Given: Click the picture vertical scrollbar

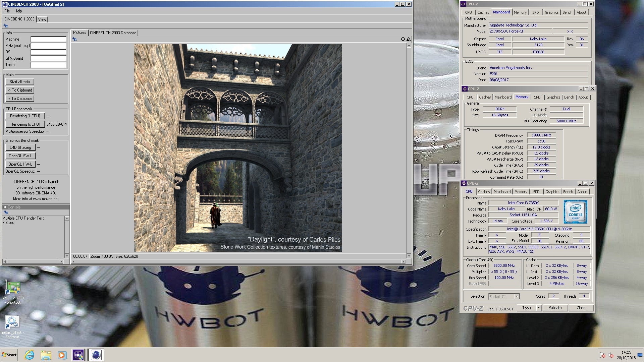Looking at the screenshot, I should tap(409, 150).
